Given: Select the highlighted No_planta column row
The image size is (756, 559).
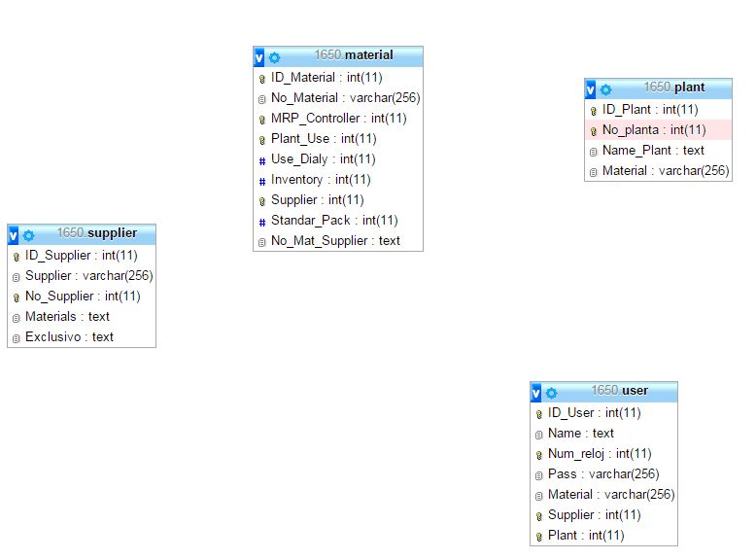Looking at the screenshot, I should [658, 129].
